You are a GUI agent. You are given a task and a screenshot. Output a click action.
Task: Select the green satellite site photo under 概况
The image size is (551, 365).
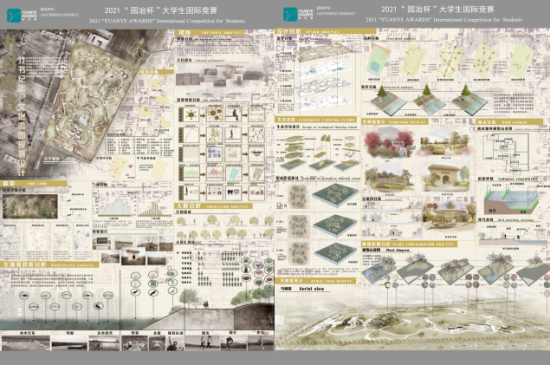point(30,206)
